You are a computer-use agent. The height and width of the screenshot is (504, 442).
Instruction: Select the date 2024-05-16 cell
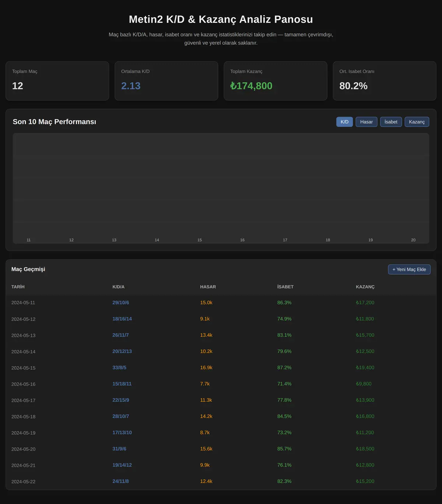(x=23, y=384)
